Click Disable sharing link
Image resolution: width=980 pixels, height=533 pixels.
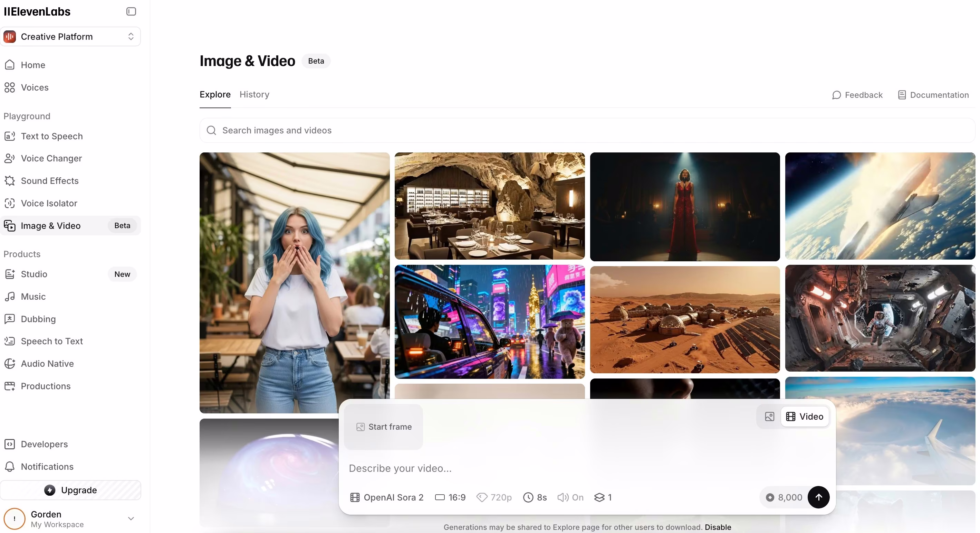point(718,527)
